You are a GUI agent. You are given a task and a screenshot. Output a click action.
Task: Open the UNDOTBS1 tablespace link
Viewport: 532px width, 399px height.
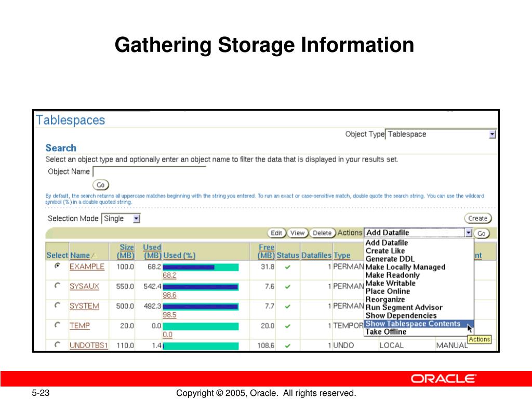tap(88, 345)
